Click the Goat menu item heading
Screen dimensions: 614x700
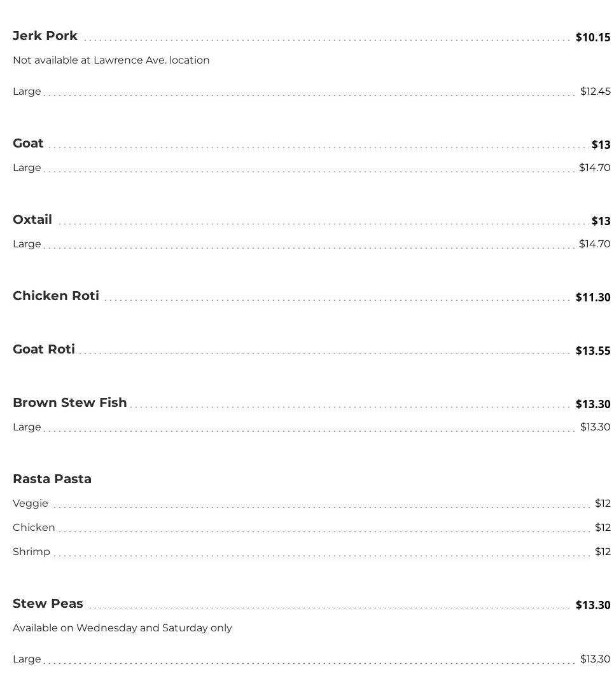(x=28, y=144)
